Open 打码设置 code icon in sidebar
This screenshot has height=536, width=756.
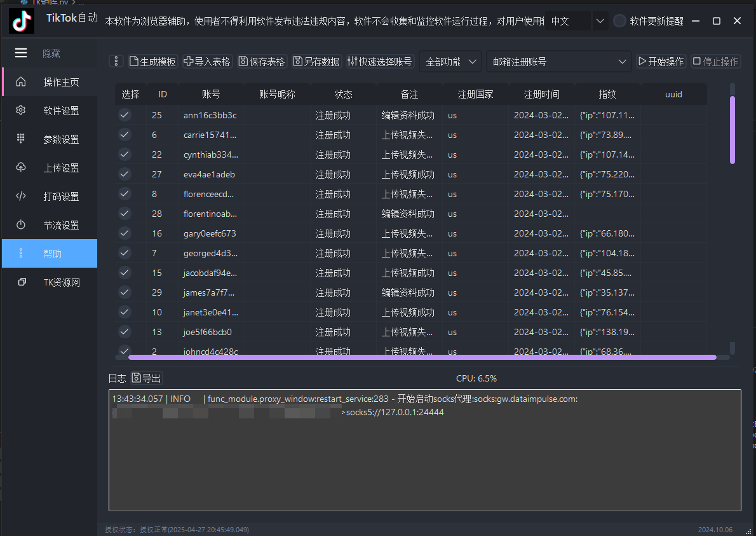tap(21, 196)
